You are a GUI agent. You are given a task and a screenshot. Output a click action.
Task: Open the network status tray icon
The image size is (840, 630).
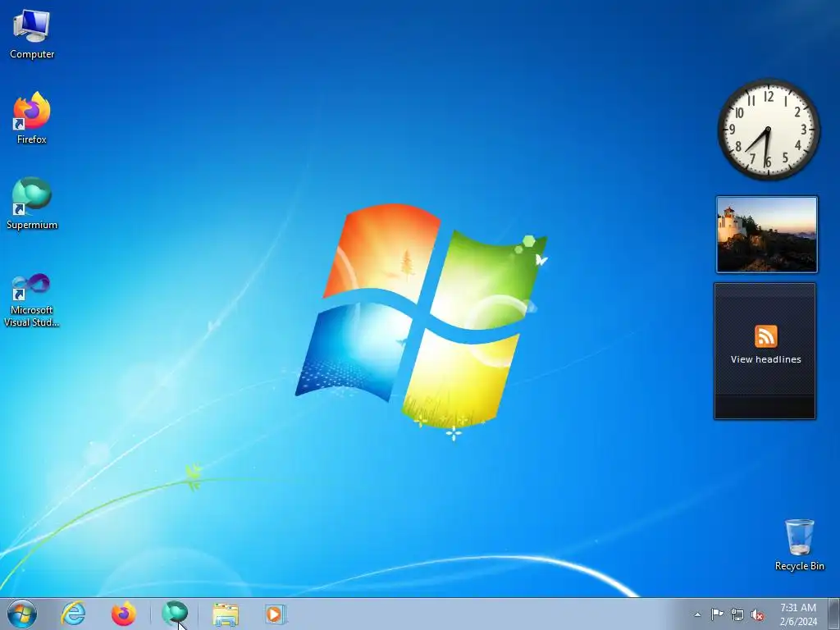(x=737, y=614)
